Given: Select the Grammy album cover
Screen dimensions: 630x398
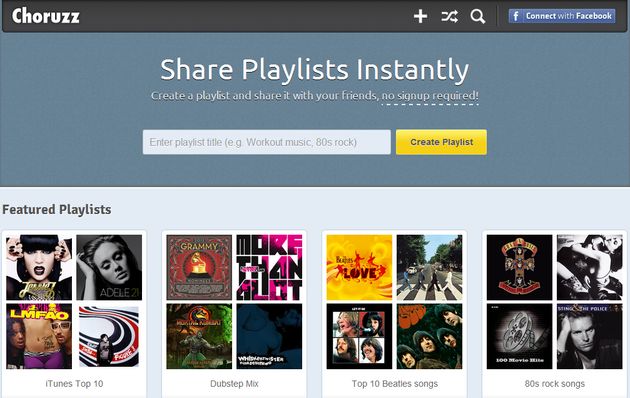Looking at the screenshot, I should (x=199, y=267).
